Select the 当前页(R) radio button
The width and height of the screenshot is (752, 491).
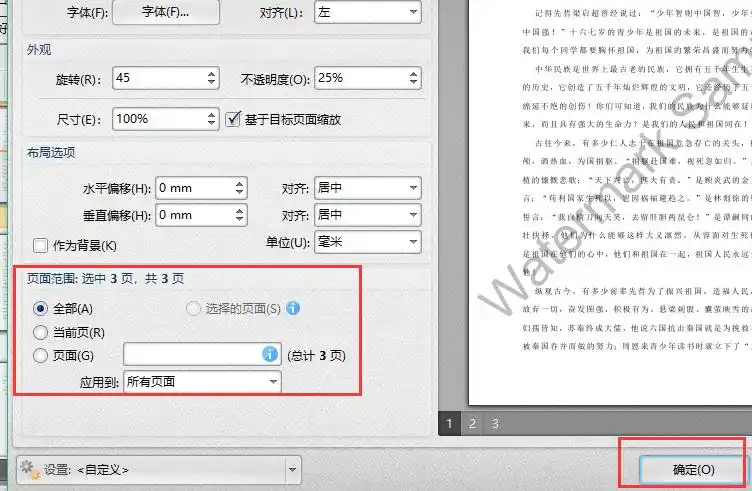pyautogui.click(x=41, y=332)
